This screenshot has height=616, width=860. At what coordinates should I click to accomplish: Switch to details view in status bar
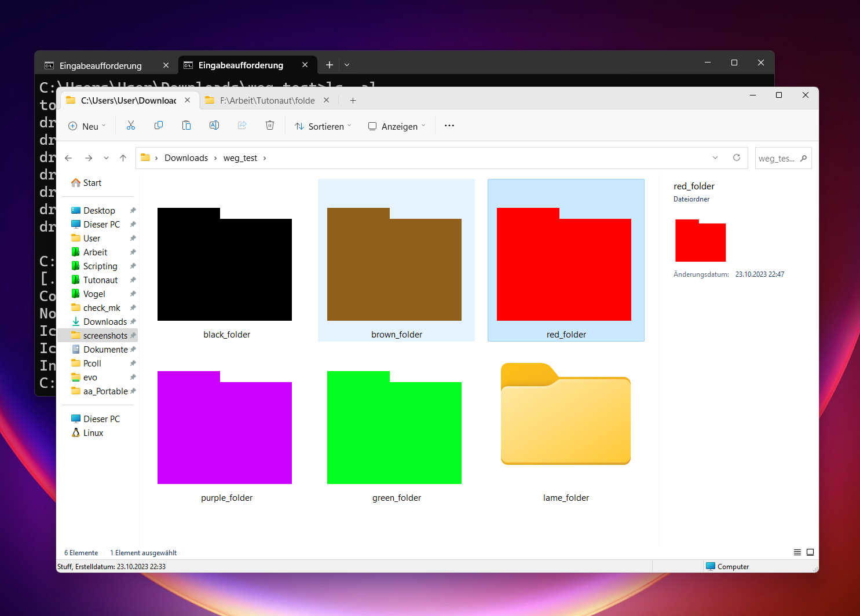pyautogui.click(x=797, y=552)
